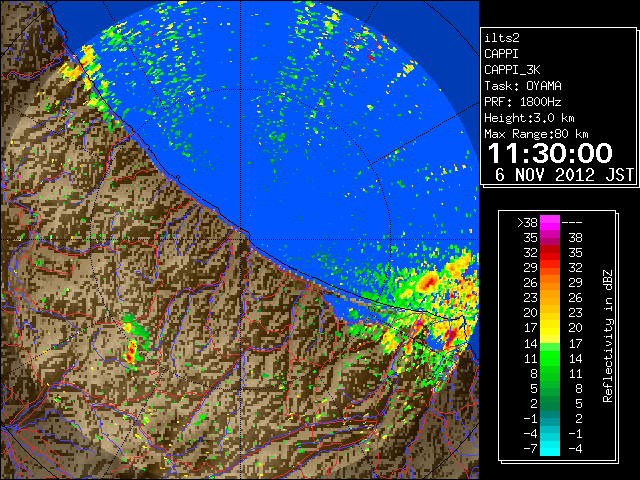640x480 pixels.
Task: Pick the bright green 11 to 14 dBZ swatch
Action: [x=550, y=358]
